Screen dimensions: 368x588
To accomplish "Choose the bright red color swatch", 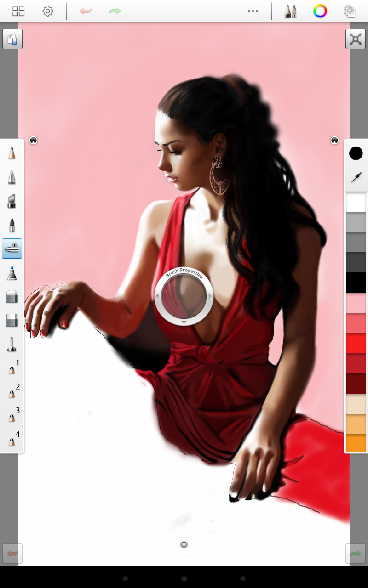I will [x=356, y=343].
